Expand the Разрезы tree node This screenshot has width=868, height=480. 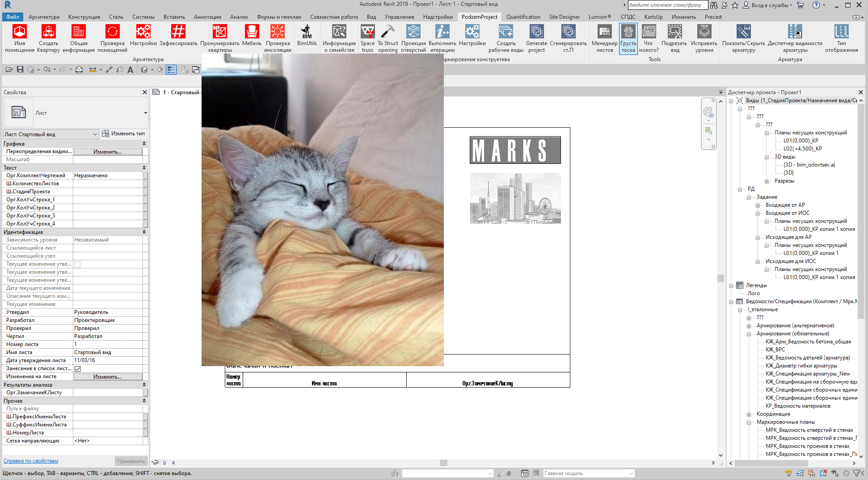coord(767,181)
